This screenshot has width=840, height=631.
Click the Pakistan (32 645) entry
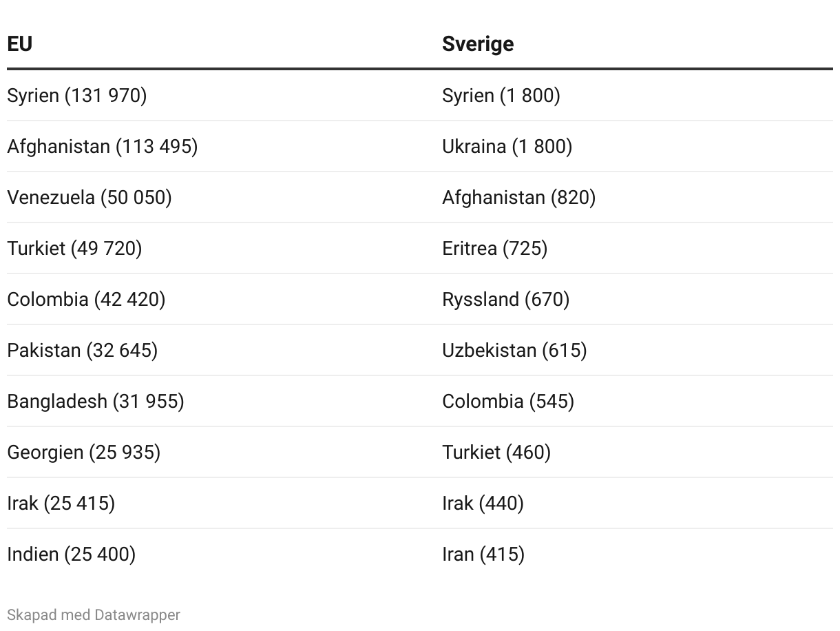tap(83, 350)
